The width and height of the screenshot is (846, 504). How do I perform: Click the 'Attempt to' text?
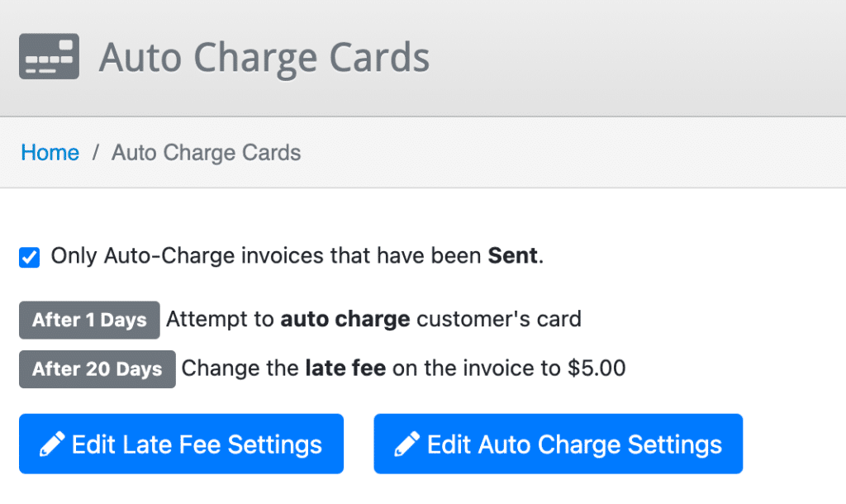tap(220, 319)
